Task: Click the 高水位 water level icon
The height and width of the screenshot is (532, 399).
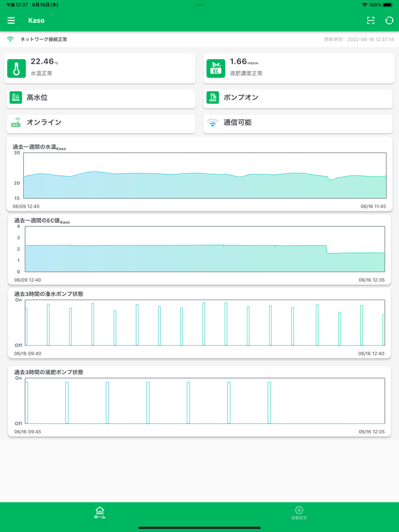Action: point(16,97)
